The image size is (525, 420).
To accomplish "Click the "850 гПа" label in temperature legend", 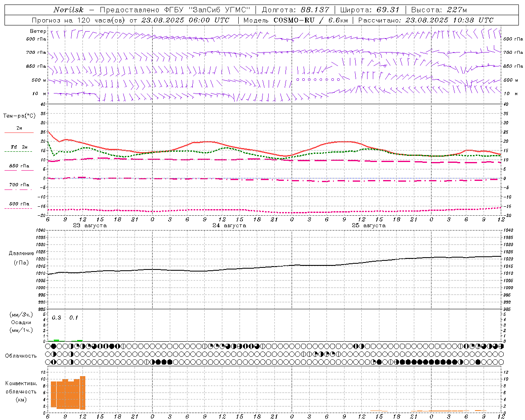I will [19, 166].
